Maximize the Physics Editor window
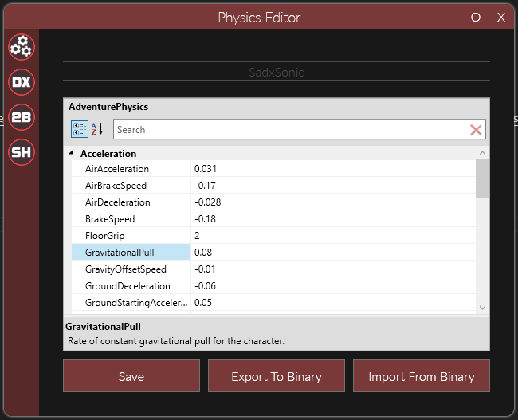518x420 pixels. 476,17
